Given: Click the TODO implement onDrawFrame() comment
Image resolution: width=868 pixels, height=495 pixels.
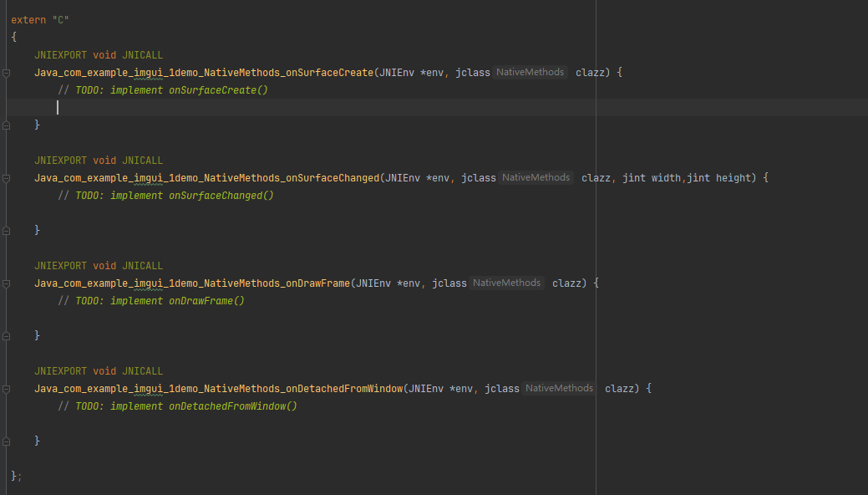Looking at the screenshot, I should tap(151, 301).
